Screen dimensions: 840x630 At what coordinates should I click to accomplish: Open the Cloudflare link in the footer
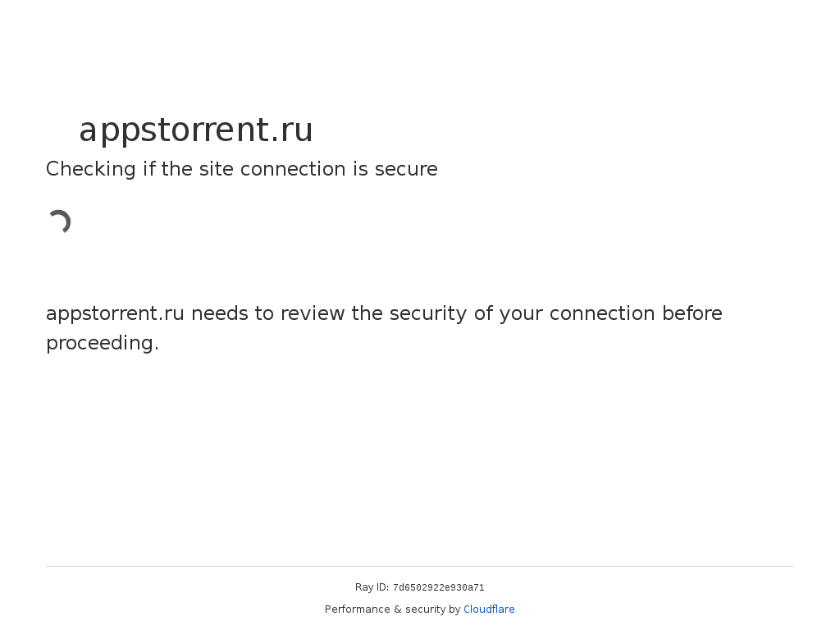(x=489, y=609)
